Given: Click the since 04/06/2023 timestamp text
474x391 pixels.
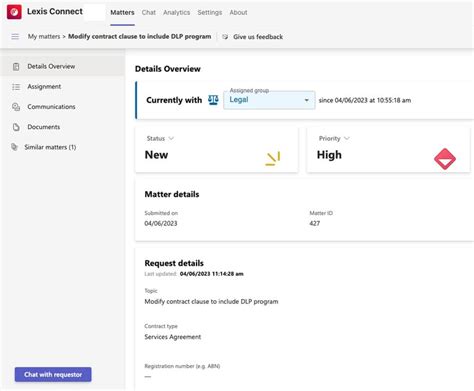Looking at the screenshot, I should click(x=365, y=100).
